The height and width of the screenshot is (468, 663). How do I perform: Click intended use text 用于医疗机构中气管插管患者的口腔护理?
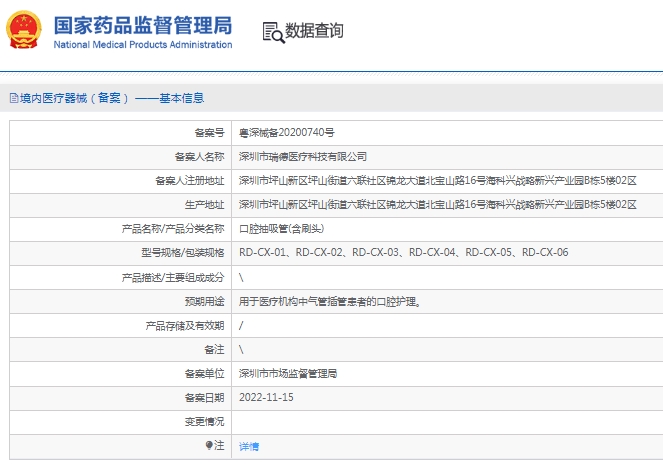pos(330,302)
